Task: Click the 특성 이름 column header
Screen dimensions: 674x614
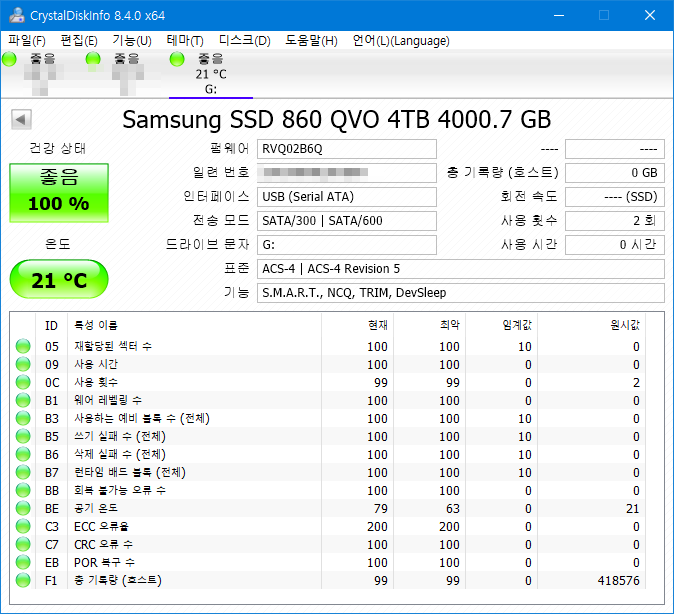Action: click(x=194, y=325)
